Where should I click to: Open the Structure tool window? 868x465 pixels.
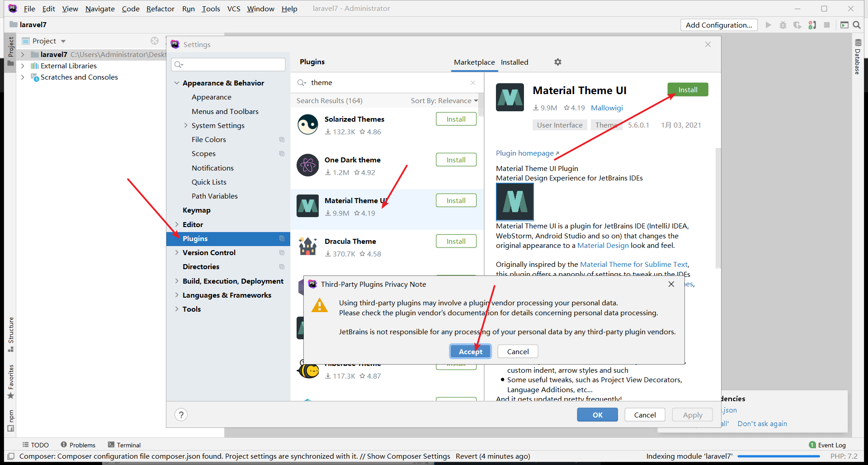pos(11,334)
